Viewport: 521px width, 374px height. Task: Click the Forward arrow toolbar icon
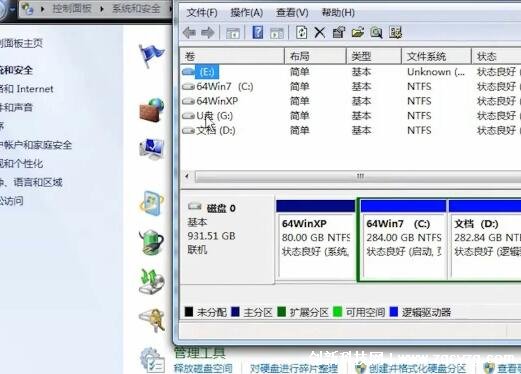[208, 33]
